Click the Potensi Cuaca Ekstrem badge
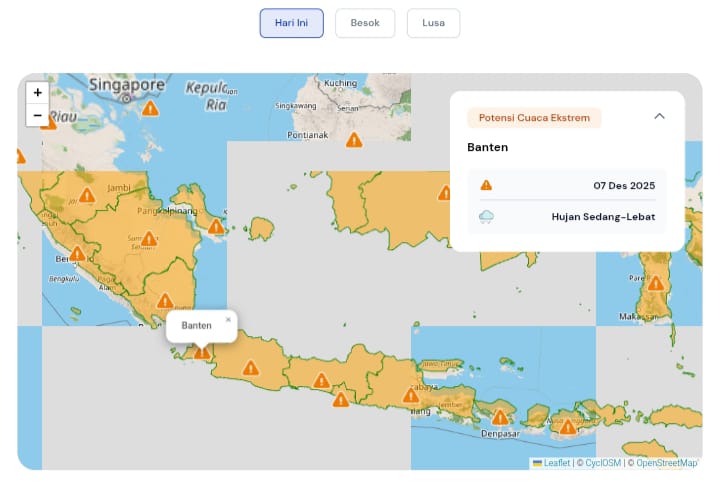Image resolution: width=720 pixels, height=482 pixels. pos(534,118)
